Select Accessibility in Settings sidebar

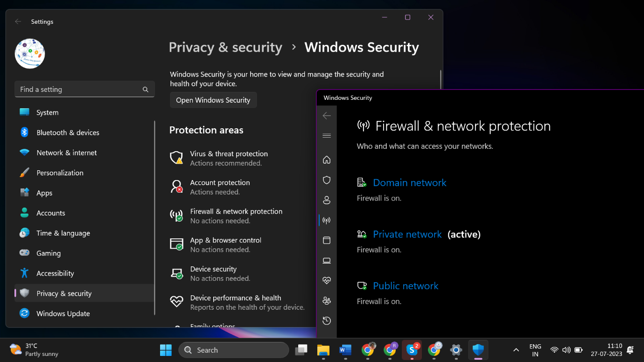[x=84, y=273]
